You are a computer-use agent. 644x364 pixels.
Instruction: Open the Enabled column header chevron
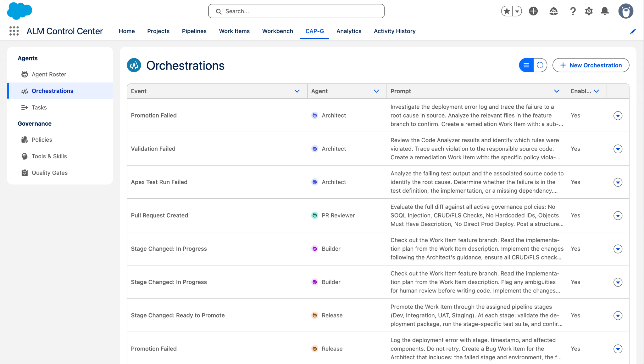coord(597,91)
